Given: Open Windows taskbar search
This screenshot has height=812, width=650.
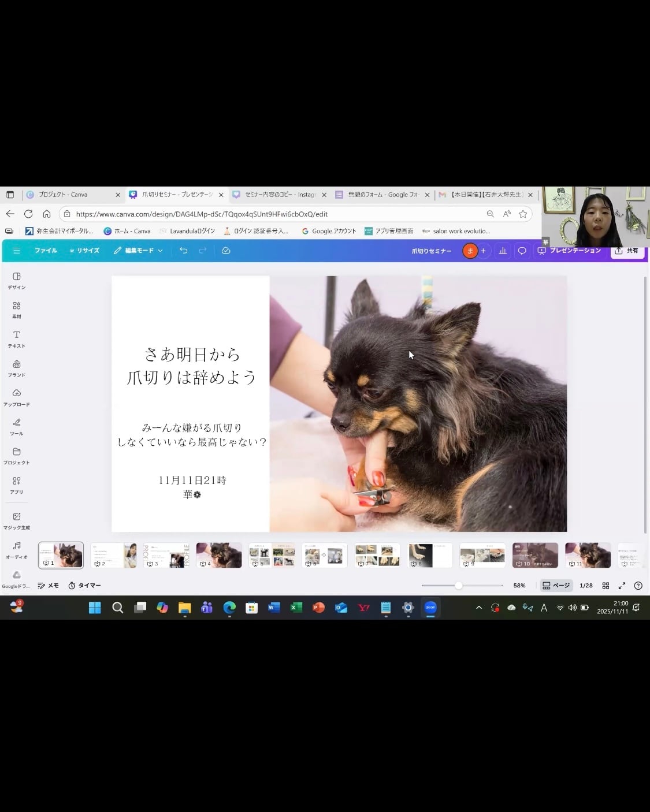Looking at the screenshot, I should tap(117, 608).
